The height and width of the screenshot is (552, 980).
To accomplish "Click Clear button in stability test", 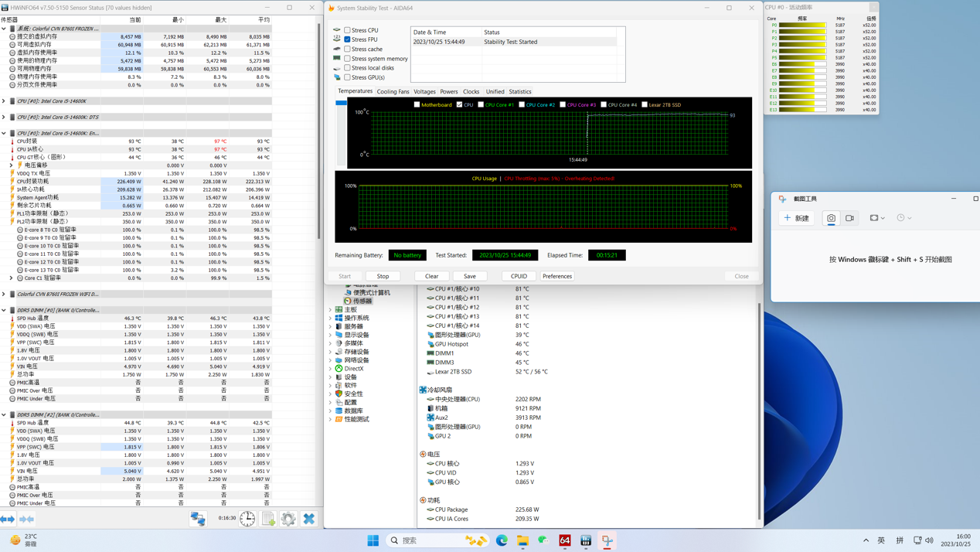I will 432,276.
